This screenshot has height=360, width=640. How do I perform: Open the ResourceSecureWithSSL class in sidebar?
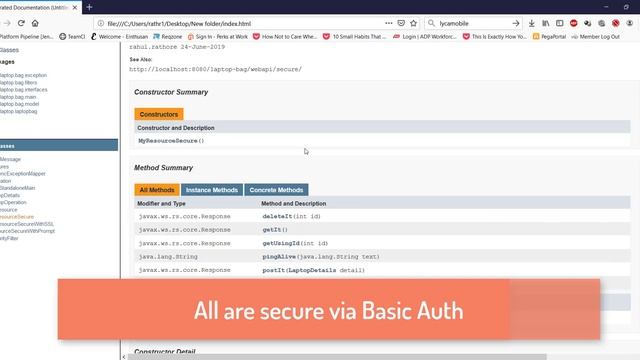point(27,224)
